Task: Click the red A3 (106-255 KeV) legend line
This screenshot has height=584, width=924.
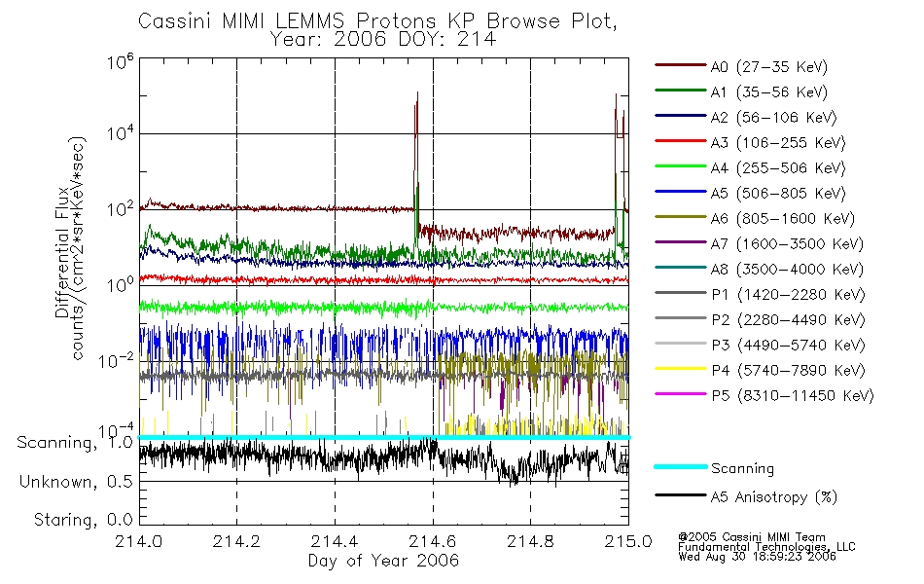Action: [x=680, y=141]
